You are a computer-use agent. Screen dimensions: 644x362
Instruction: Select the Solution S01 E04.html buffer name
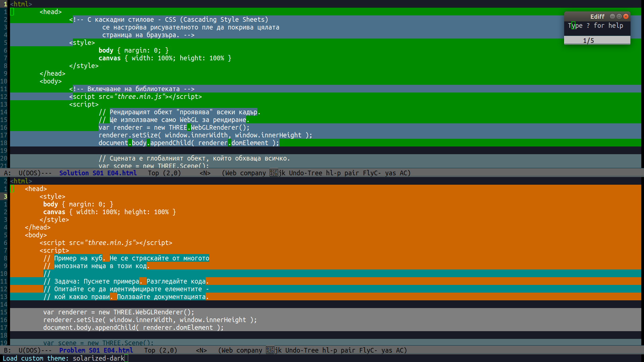[x=98, y=173]
